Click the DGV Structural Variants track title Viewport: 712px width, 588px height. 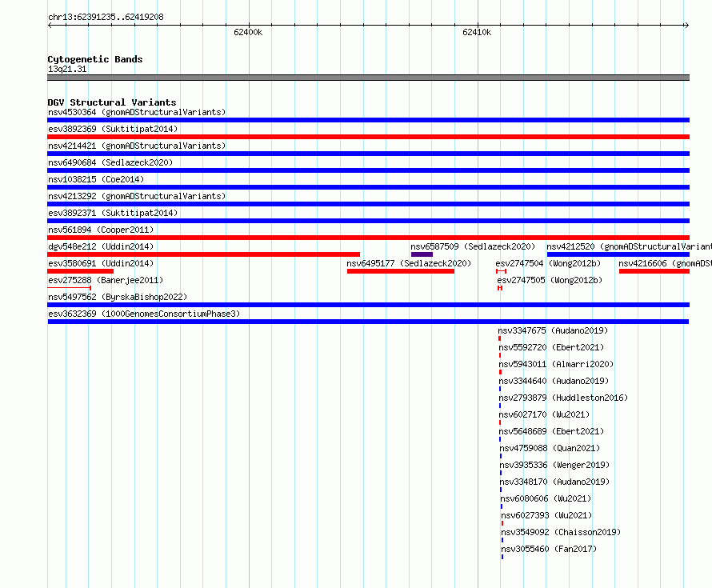coord(112,102)
